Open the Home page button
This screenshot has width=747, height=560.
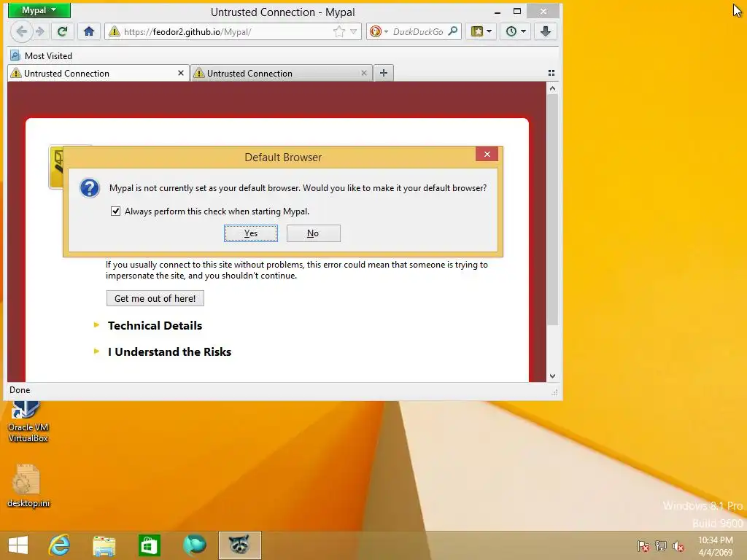click(88, 31)
